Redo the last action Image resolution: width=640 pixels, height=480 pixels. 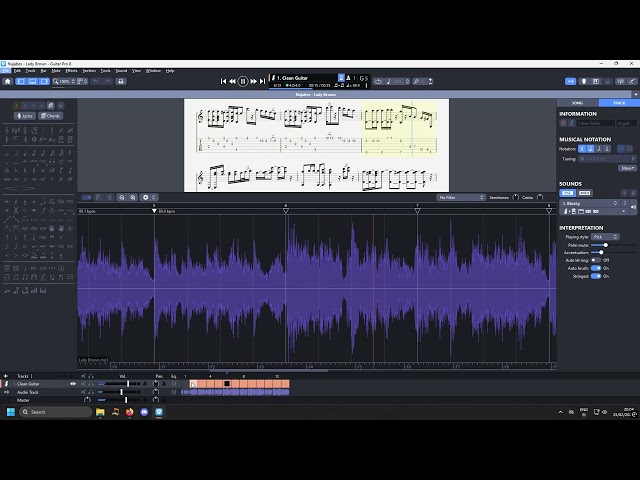pos(107,81)
